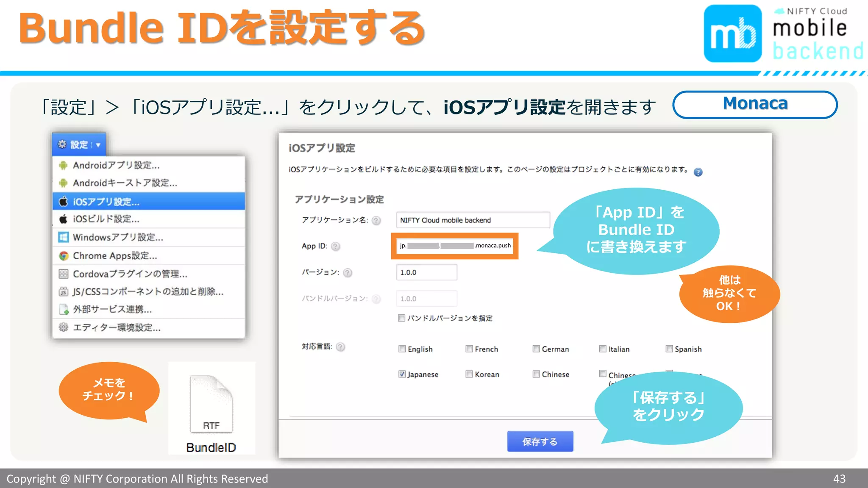Open 外部サービス連携... menu entry
868x488 pixels.
point(149,309)
